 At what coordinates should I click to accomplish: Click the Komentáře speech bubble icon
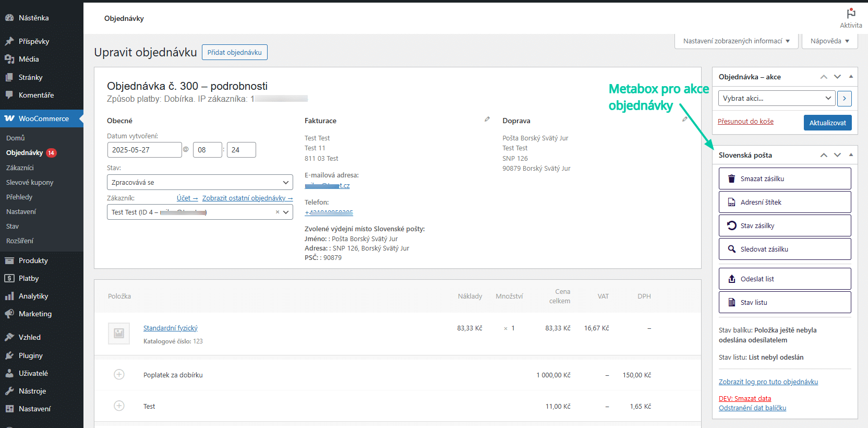(x=9, y=95)
